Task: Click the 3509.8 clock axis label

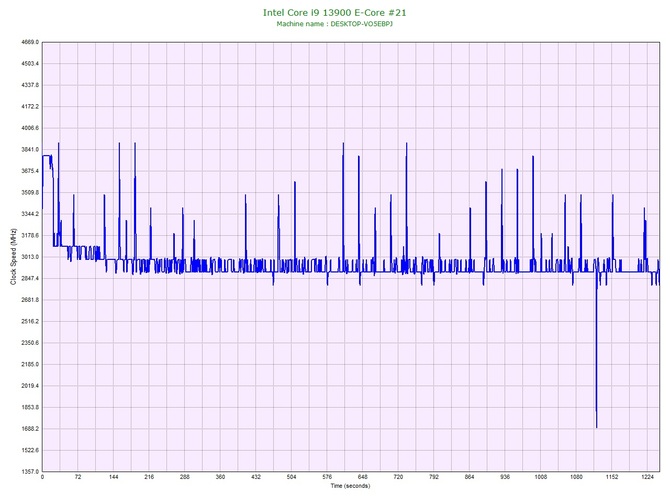Action: [30, 192]
